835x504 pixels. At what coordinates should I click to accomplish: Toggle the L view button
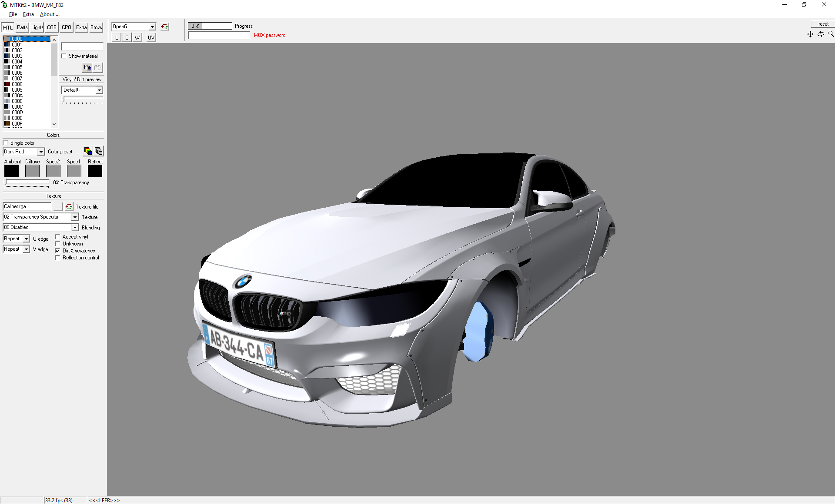click(116, 37)
